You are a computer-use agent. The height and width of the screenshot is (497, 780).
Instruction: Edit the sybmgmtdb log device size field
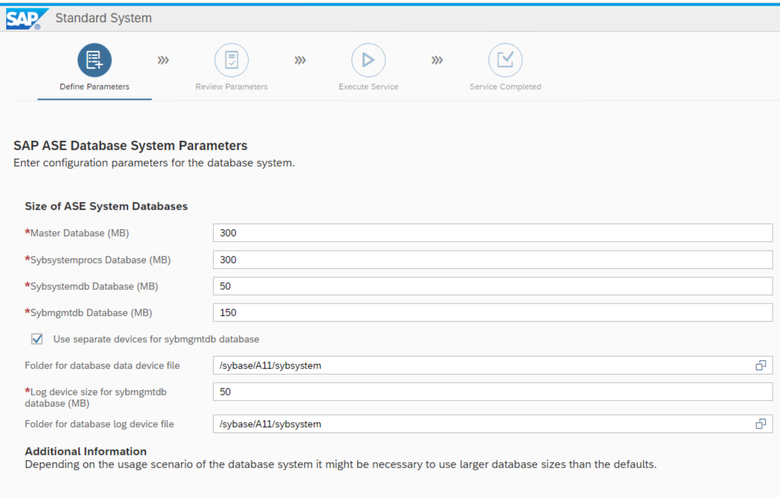pyautogui.click(x=492, y=392)
